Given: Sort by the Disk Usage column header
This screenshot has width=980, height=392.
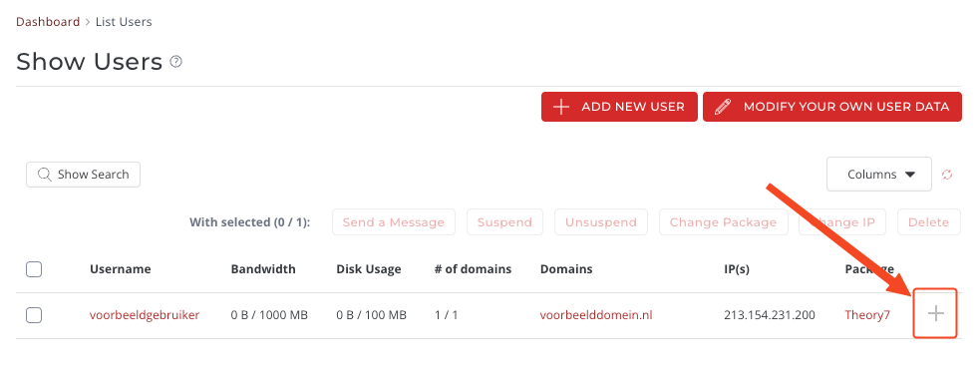Looking at the screenshot, I should tap(369, 269).
